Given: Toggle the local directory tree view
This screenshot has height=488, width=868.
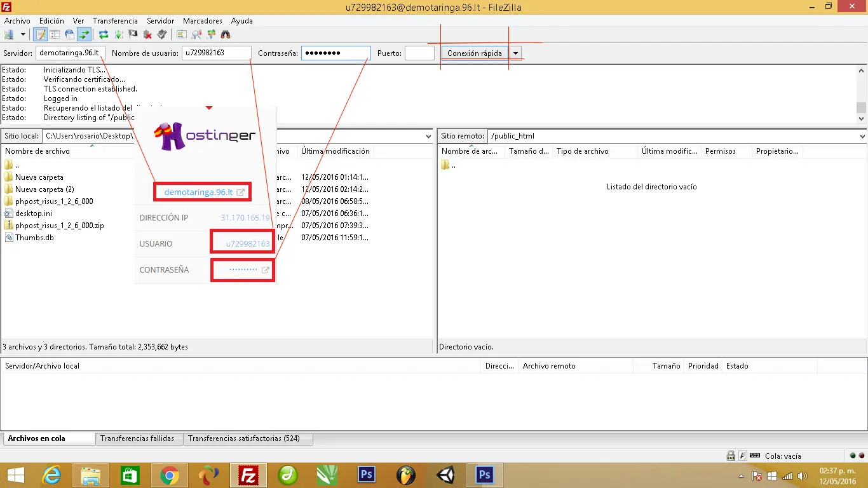Looking at the screenshot, I should point(55,34).
